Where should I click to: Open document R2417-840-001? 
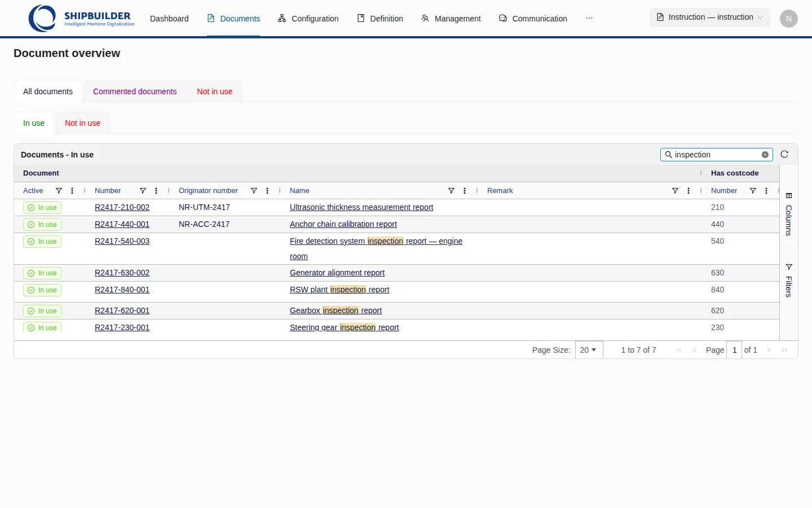click(x=122, y=290)
